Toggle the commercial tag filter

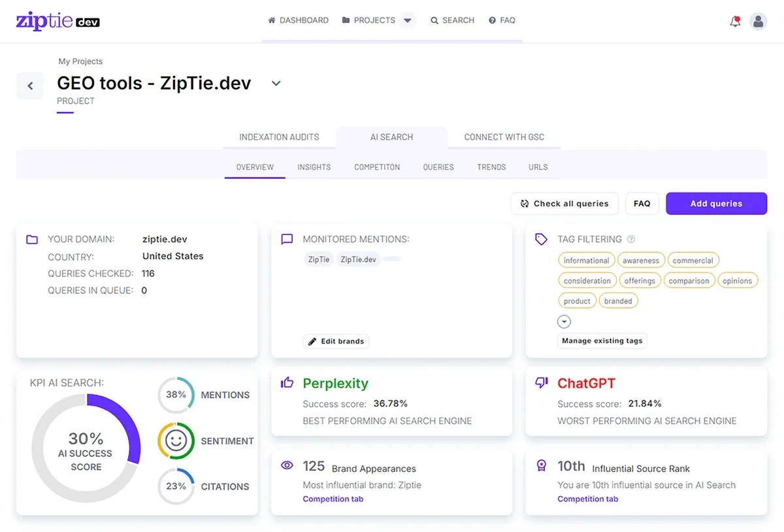[693, 260]
